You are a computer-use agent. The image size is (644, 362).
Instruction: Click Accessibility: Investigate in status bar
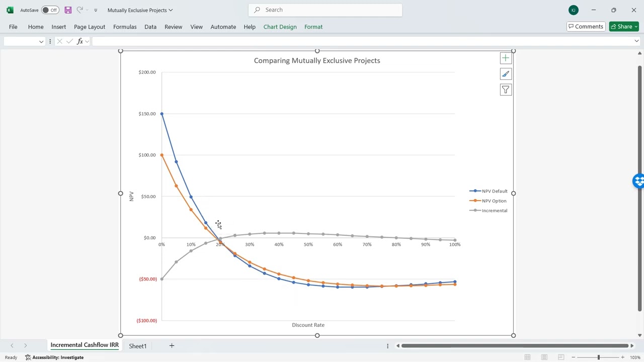click(x=54, y=357)
